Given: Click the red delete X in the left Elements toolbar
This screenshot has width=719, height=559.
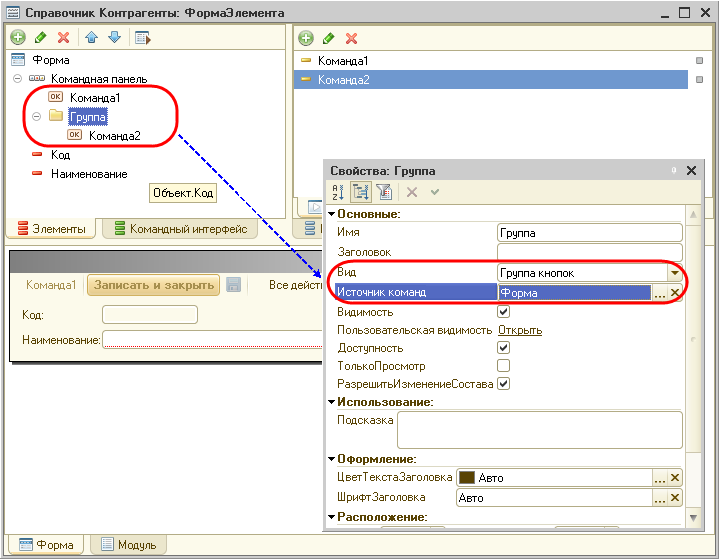Looking at the screenshot, I should click(x=64, y=38).
